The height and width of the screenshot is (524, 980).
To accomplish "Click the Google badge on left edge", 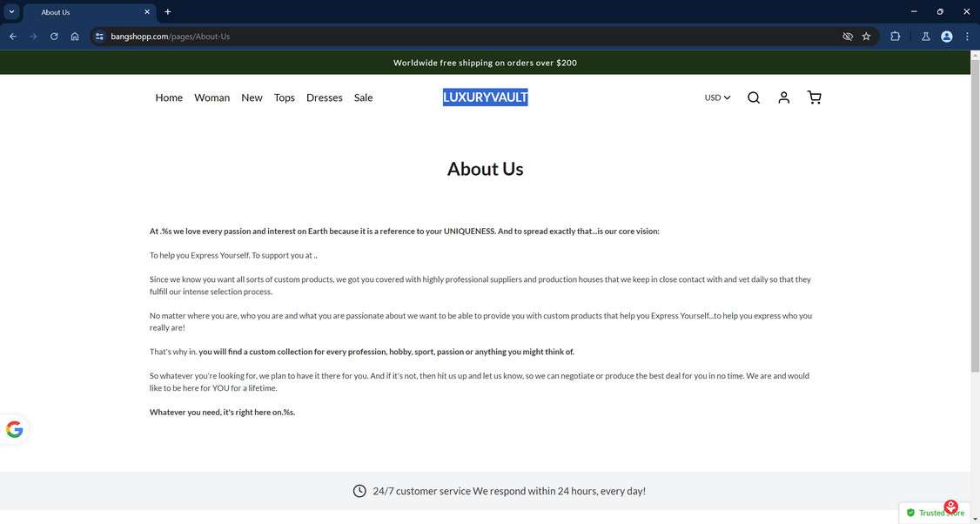I will point(14,430).
